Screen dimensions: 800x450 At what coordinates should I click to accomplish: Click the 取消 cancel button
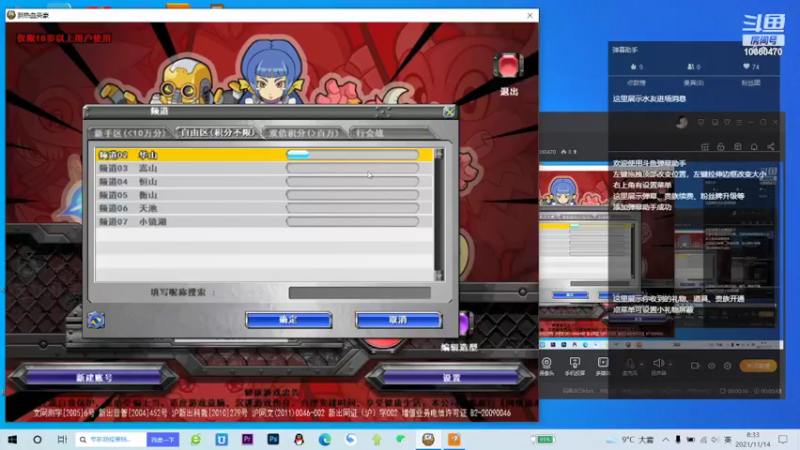[x=398, y=320]
